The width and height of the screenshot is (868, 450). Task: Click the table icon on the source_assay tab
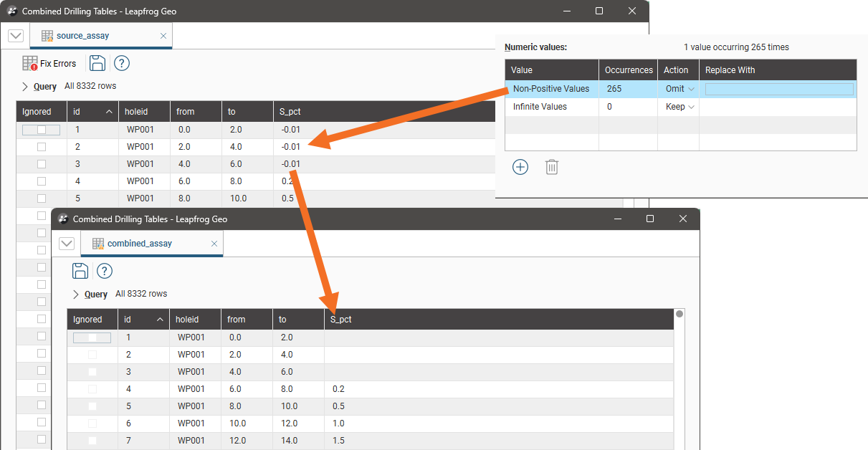47,36
